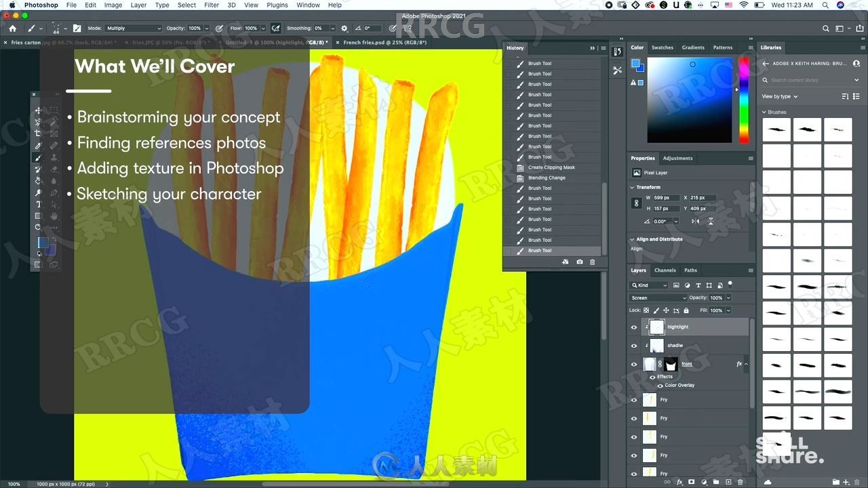
Task: Open the Kind filter dropdown
Action: tap(648, 285)
